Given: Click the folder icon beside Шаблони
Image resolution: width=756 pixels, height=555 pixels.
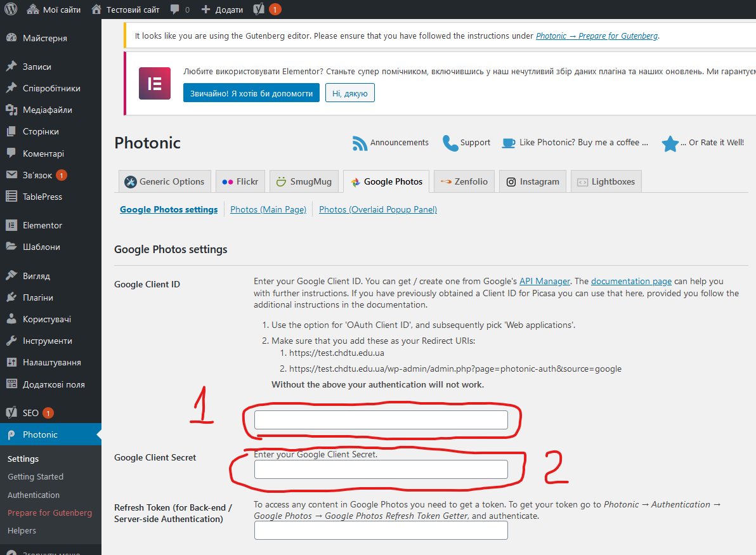Looking at the screenshot, I should coord(11,246).
